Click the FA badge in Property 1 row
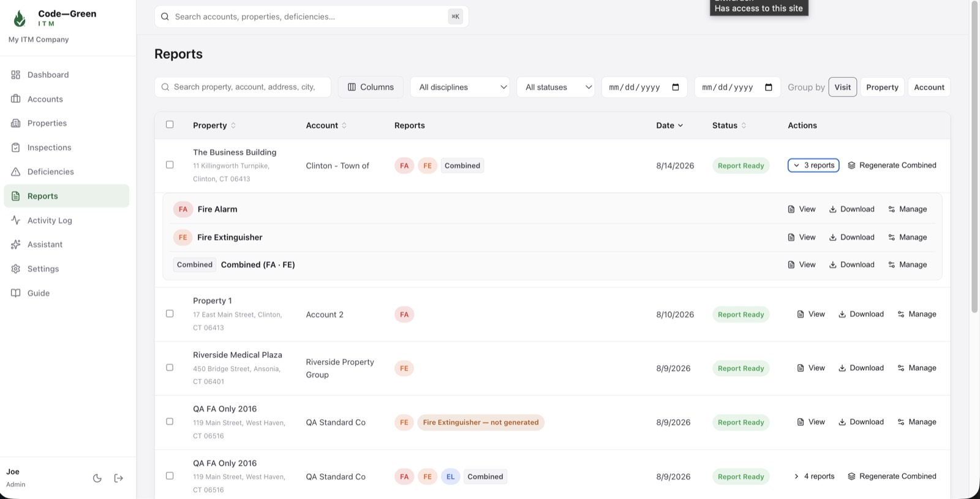Screen dimensions: 980x499 click(x=404, y=314)
